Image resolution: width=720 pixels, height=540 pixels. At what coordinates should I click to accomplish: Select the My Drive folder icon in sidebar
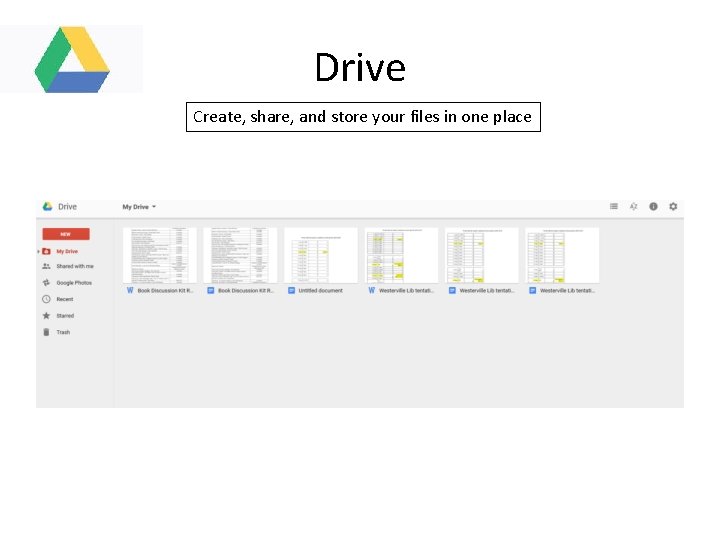point(46,252)
